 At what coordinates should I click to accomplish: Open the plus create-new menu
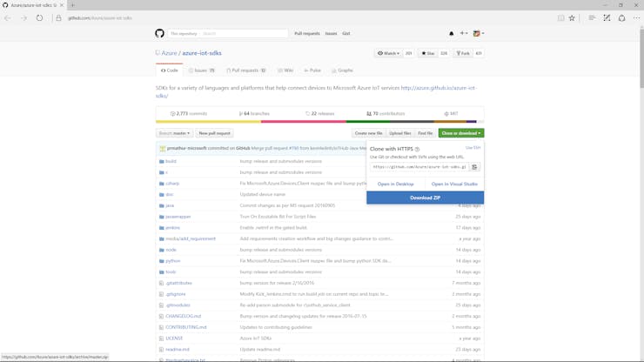[464, 33]
